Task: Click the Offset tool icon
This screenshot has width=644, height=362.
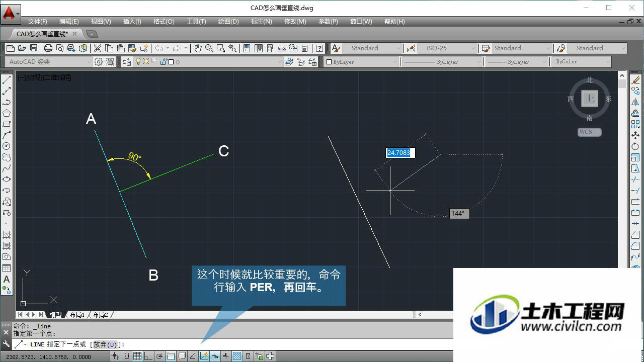Action: coord(635,114)
